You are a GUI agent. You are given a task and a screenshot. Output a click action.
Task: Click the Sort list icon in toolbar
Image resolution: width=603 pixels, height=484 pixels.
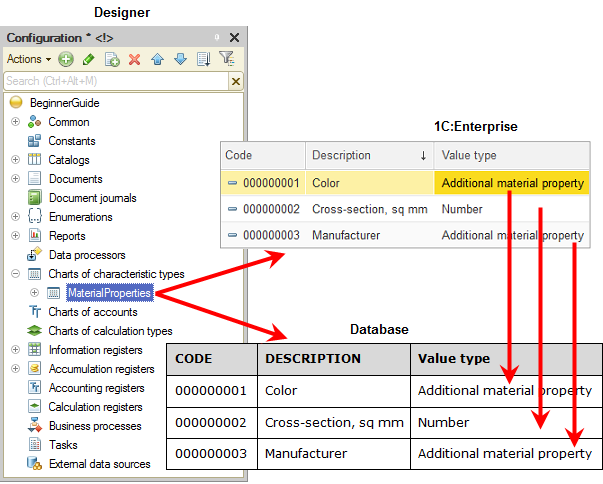(203, 60)
